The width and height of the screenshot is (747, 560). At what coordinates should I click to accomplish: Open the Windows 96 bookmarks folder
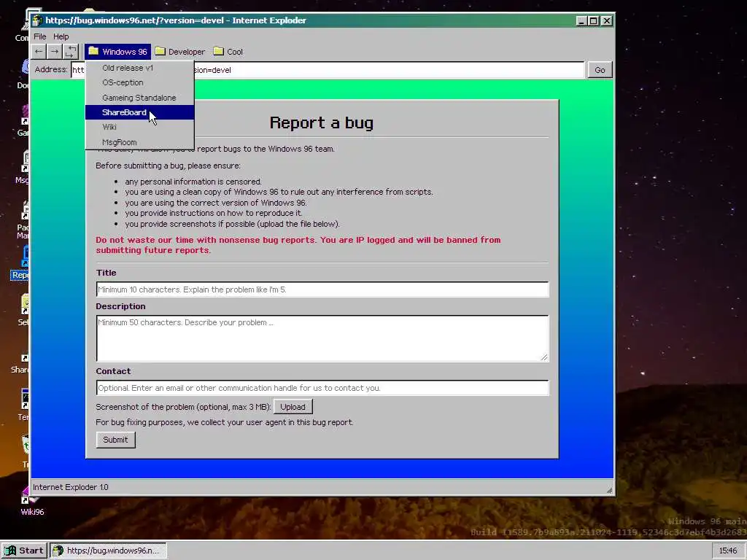click(117, 52)
